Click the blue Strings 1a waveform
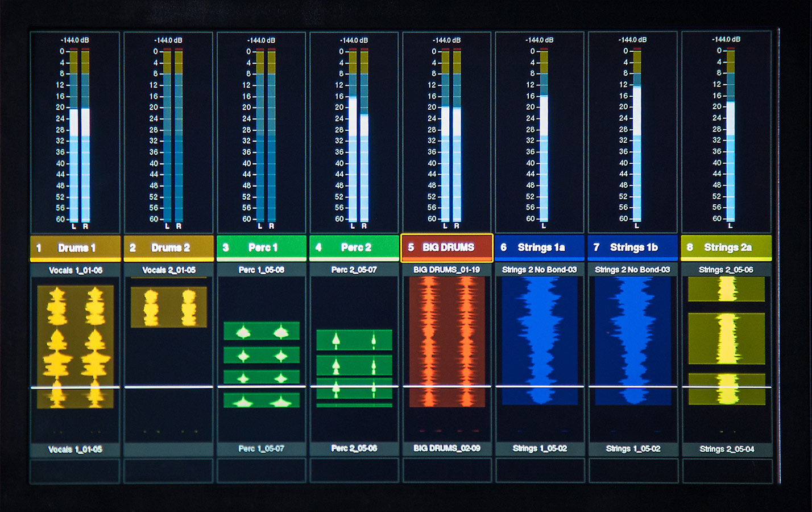 click(540, 340)
